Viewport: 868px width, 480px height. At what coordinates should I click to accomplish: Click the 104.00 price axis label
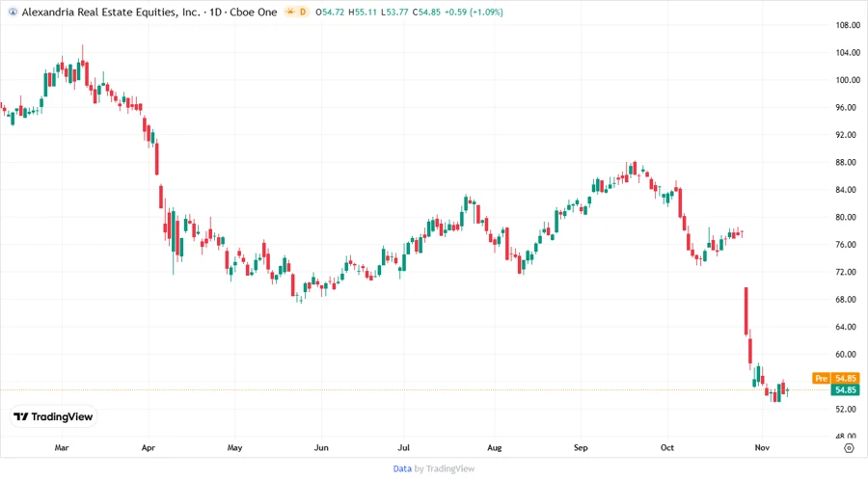tap(848, 53)
